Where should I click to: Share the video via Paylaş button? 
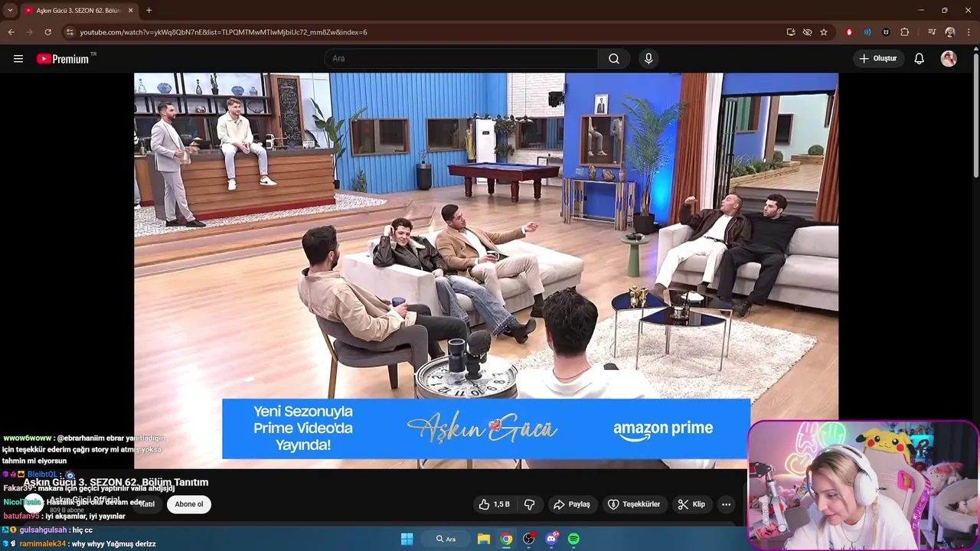tap(572, 504)
